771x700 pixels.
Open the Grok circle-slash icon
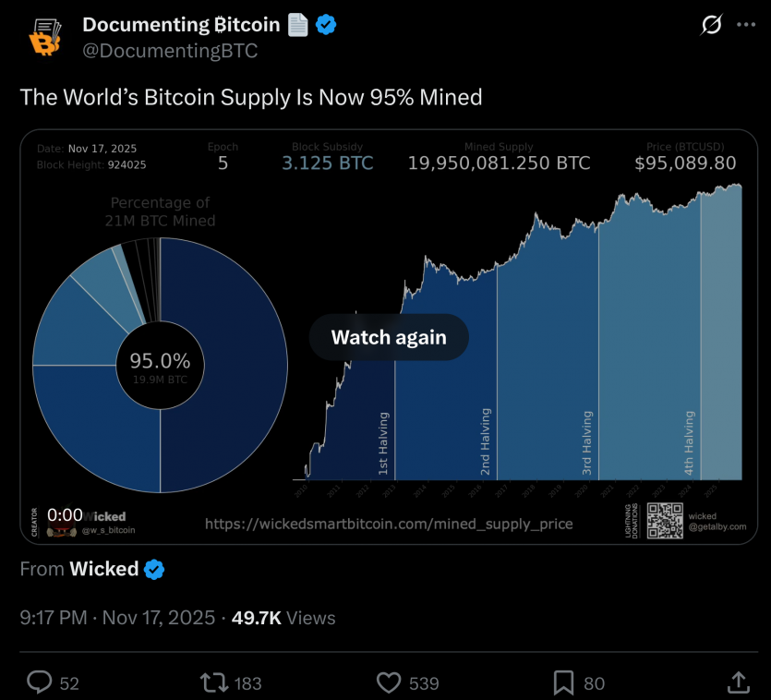pyautogui.click(x=711, y=26)
